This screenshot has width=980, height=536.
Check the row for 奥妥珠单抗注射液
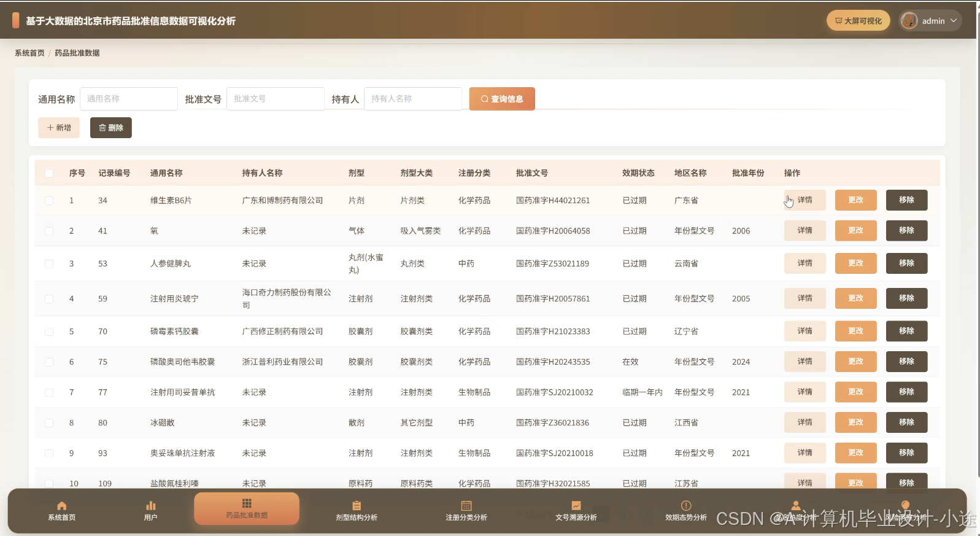click(49, 454)
